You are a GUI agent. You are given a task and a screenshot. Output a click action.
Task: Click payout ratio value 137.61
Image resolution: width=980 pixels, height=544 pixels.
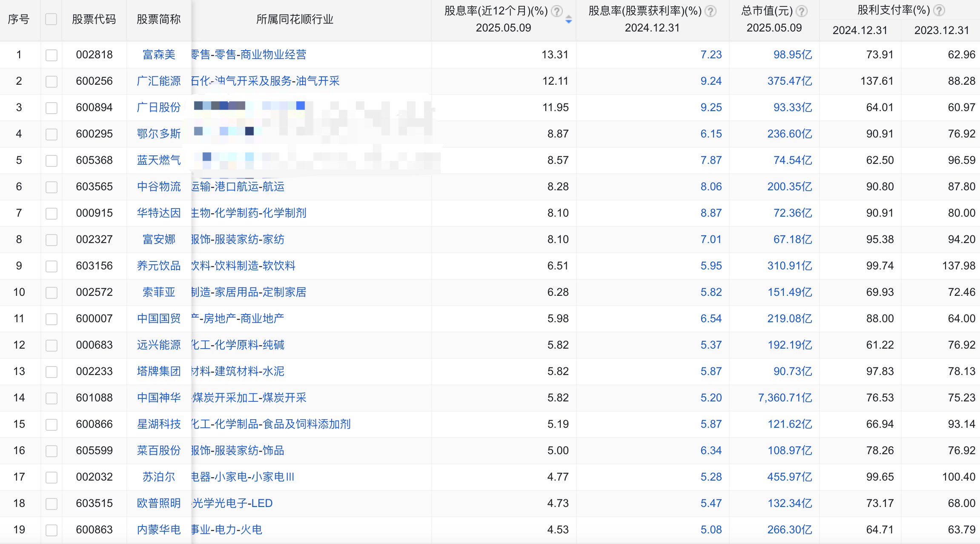pyautogui.click(x=877, y=81)
